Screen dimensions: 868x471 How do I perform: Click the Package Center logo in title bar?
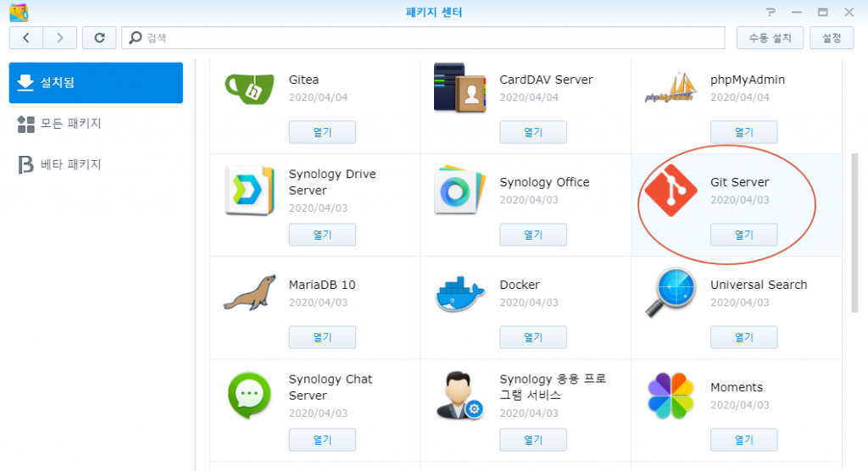click(x=19, y=12)
